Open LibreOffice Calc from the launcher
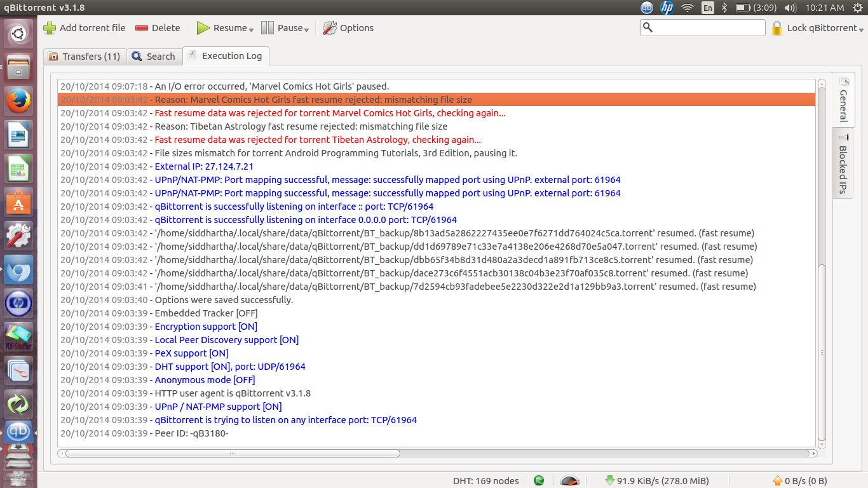The image size is (868, 488). (18, 169)
